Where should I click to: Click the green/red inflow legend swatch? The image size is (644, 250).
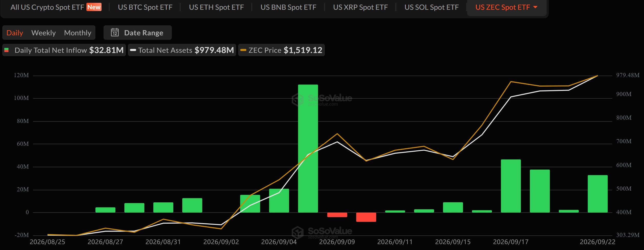[7, 50]
